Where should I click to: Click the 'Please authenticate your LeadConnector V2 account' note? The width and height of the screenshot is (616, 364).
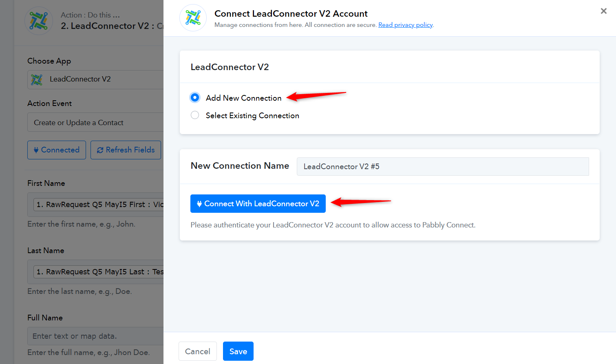point(333,225)
